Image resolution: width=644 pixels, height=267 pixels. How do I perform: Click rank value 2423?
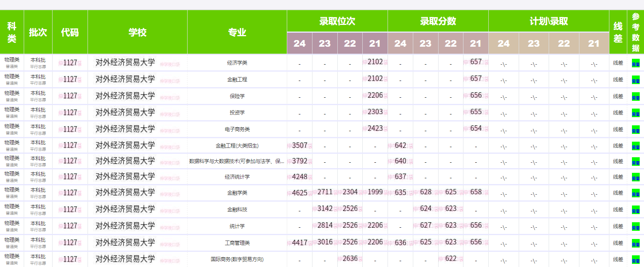point(375,128)
